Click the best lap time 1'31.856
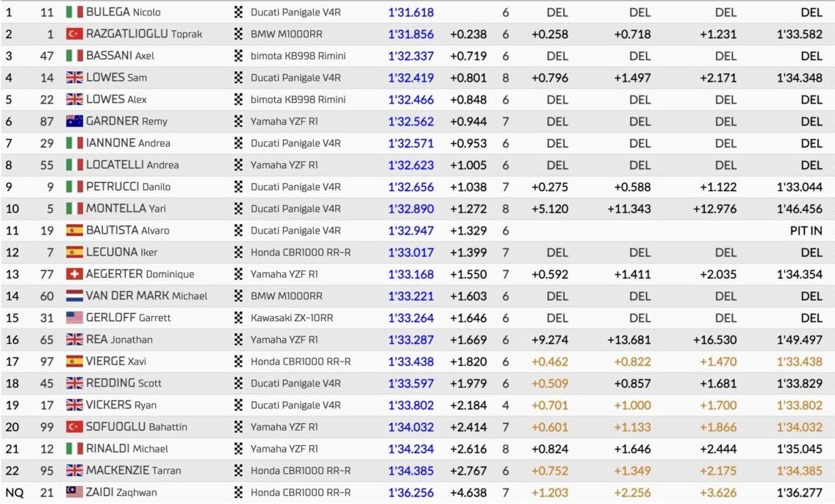The height and width of the screenshot is (504, 835). point(411,34)
